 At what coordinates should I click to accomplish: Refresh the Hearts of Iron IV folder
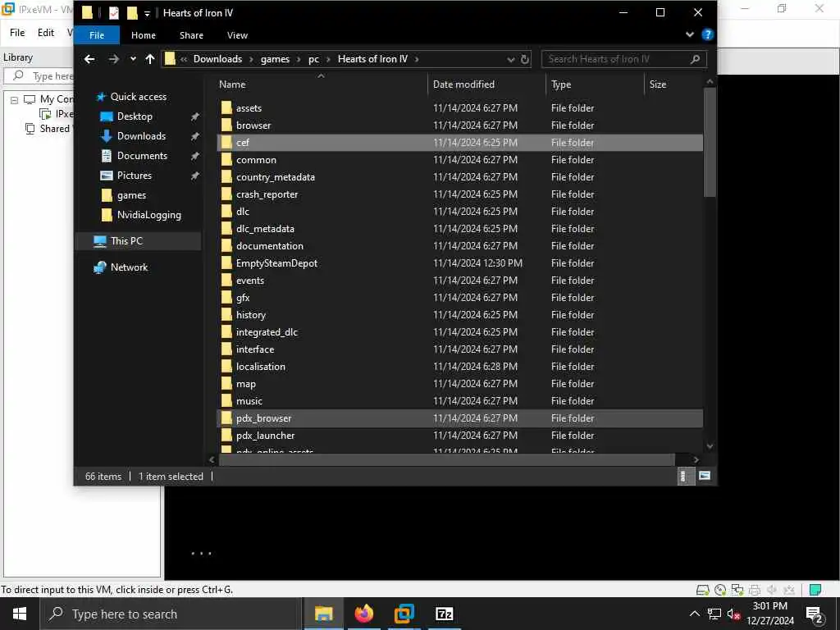click(x=525, y=59)
